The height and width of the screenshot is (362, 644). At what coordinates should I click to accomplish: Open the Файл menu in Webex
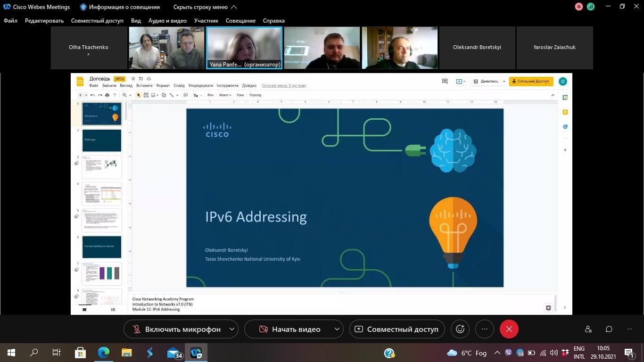10,21
